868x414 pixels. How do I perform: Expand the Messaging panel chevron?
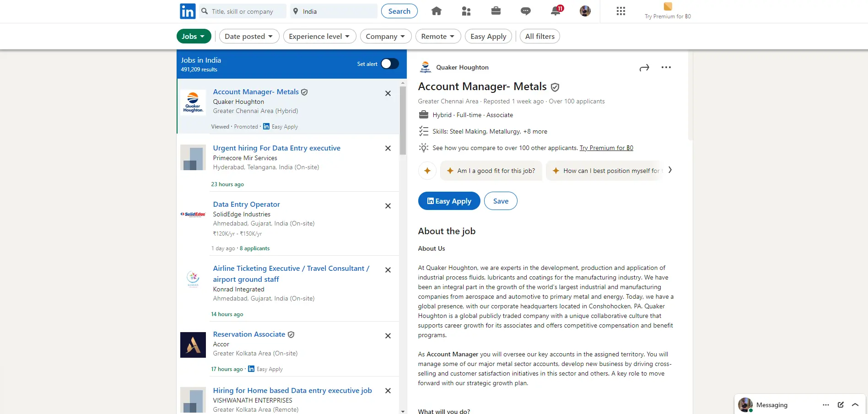tap(855, 405)
